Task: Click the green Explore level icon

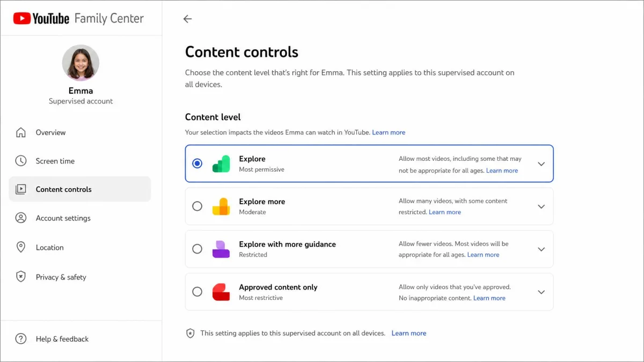Action: pos(221,164)
